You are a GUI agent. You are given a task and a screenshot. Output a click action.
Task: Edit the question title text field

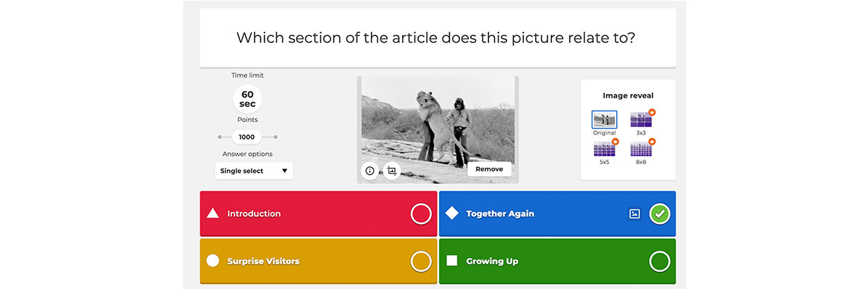438,38
